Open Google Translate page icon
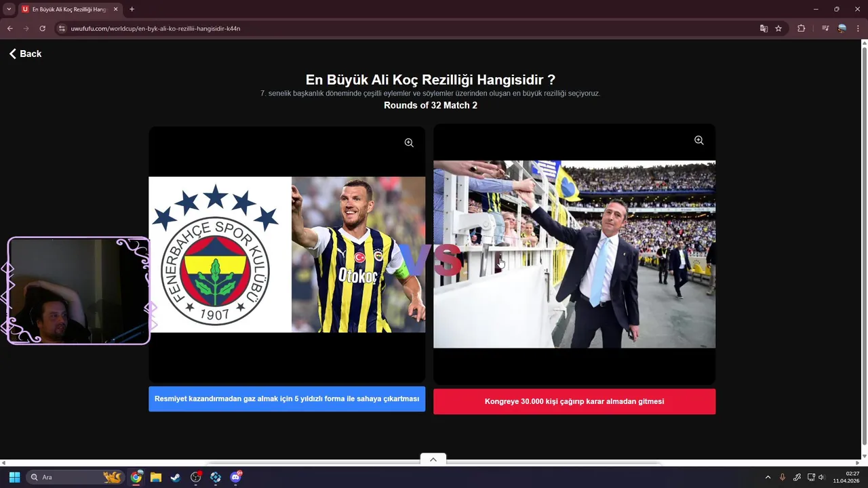Image resolution: width=868 pixels, height=488 pixels. [764, 28]
